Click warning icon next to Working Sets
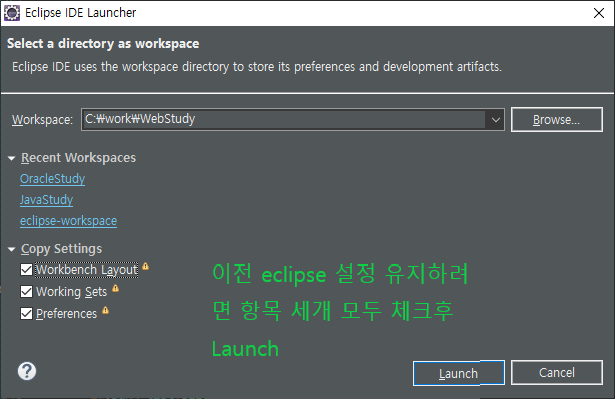 point(115,288)
